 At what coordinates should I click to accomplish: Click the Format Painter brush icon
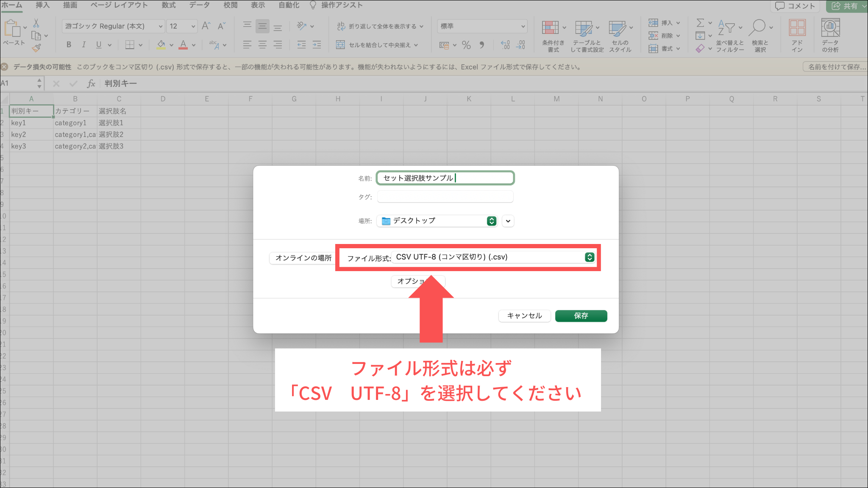coord(36,48)
